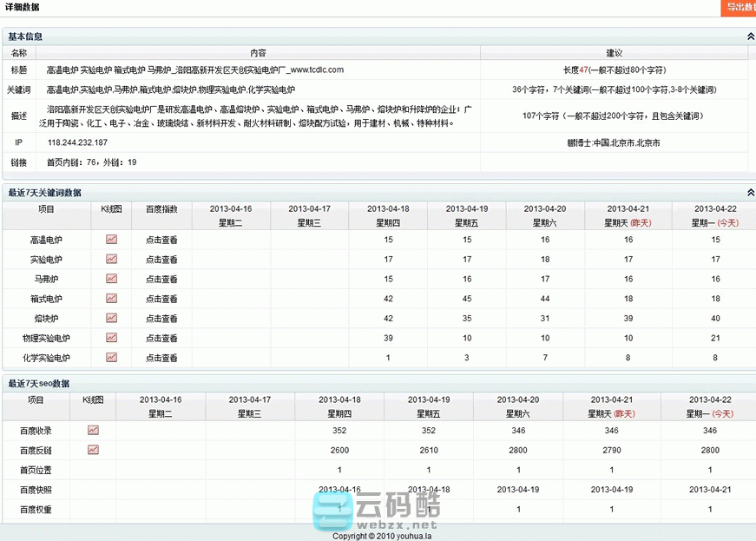Open the K线图 icon for 百度收录
This screenshot has height=541, width=756.
pos(91,430)
